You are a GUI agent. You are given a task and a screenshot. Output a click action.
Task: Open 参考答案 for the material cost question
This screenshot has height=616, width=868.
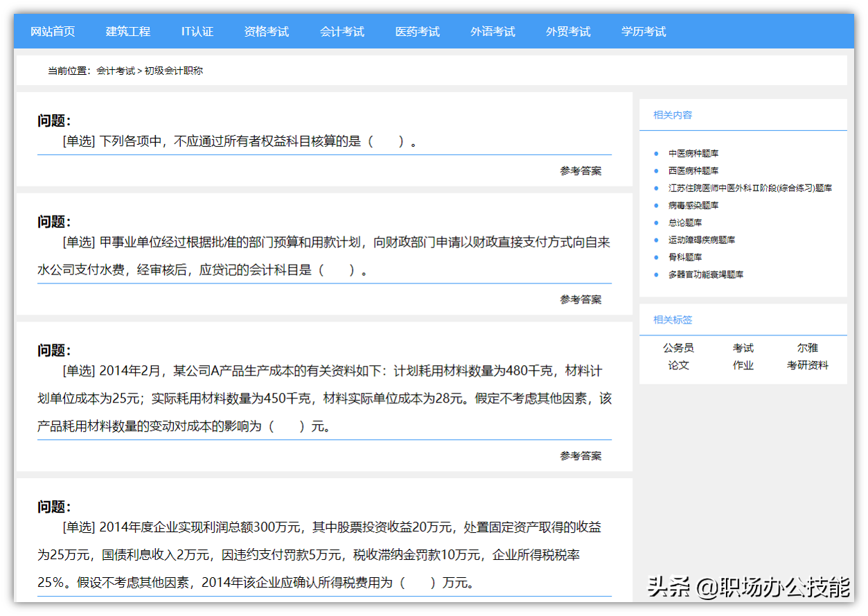tap(580, 455)
